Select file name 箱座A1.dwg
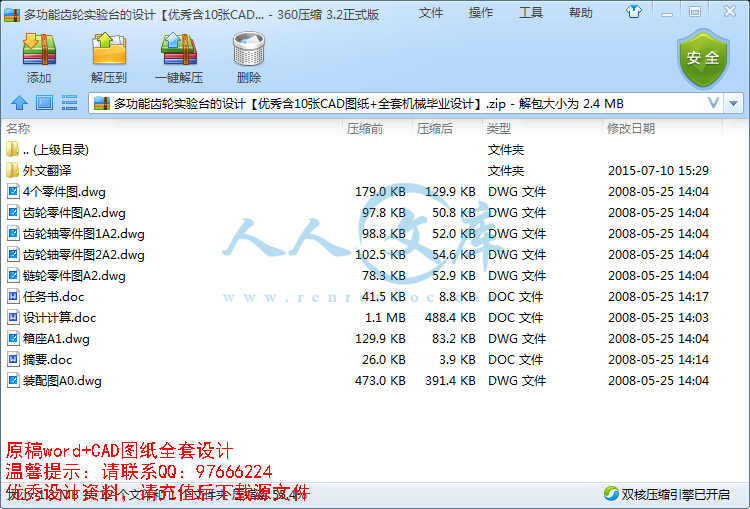Viewport: 750px width, 509px height. click(x=56, y=339)
